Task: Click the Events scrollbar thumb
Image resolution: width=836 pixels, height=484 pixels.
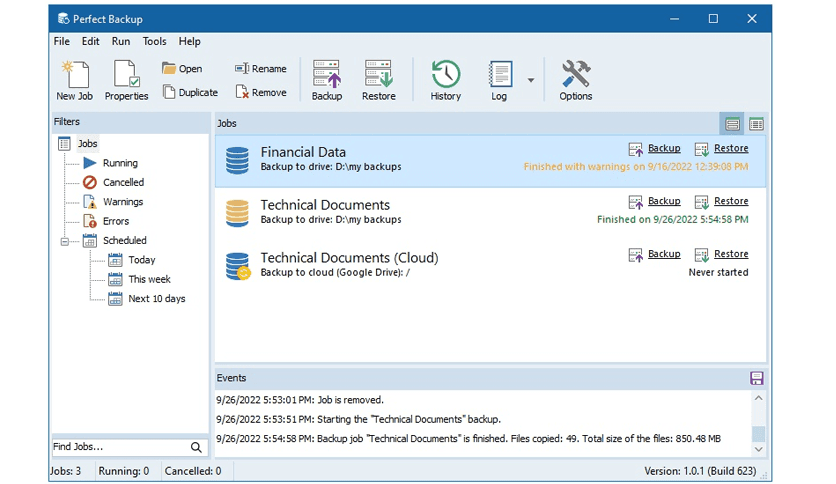Action: 759,433
